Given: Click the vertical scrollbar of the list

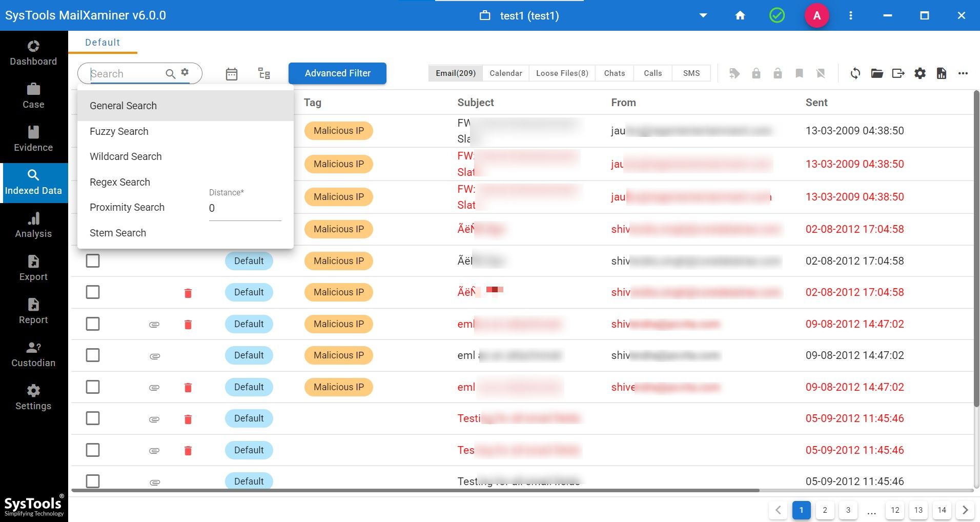Looking at the screenshot, I should point(976,249).
